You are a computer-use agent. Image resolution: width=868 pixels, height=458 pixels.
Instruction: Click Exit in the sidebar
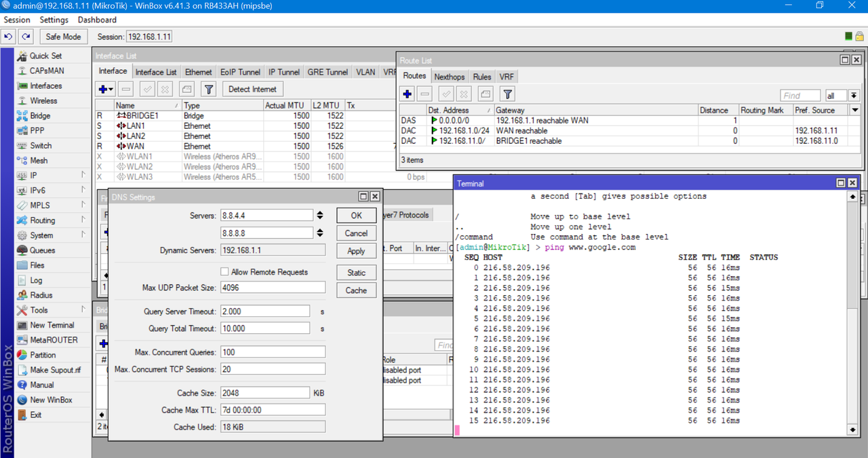click(35, 415)
